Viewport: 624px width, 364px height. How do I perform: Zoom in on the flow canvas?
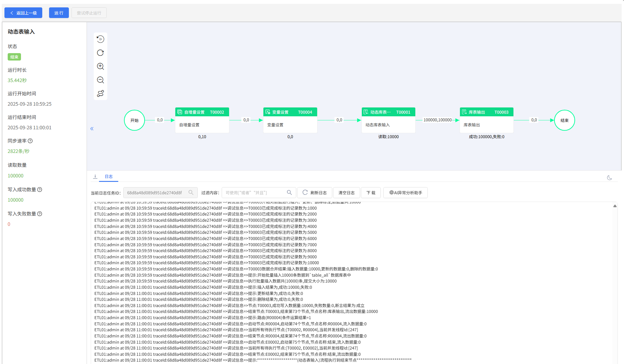(x=101, y=66)
